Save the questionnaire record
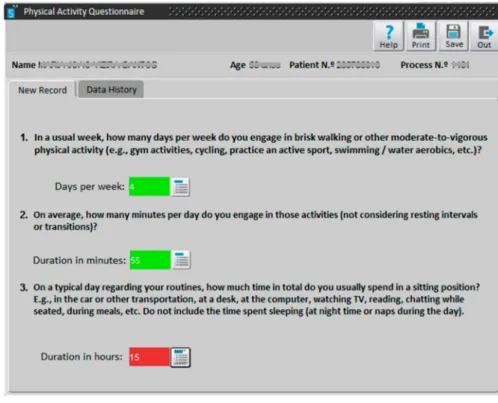This screenshot has width=498, height=403. click(454, 36)
